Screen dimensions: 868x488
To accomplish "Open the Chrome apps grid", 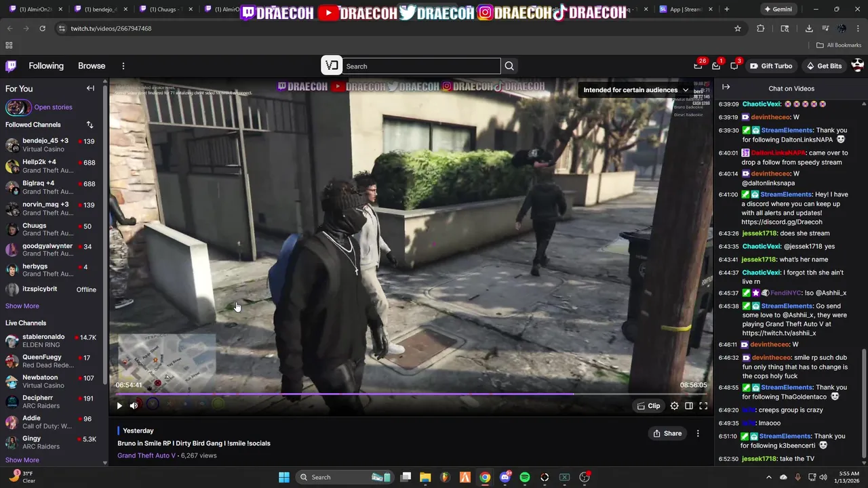I will pyautogui.click(x=9, y=45).
